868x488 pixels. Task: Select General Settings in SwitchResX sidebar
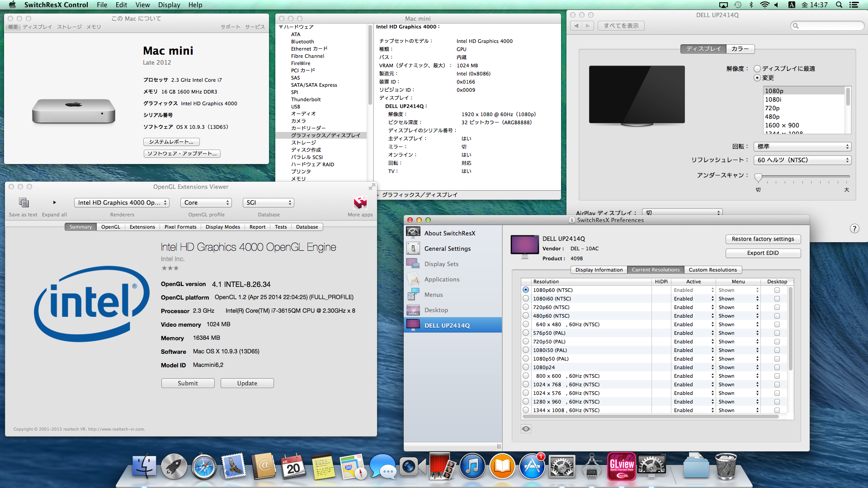[x=447, y=249]
